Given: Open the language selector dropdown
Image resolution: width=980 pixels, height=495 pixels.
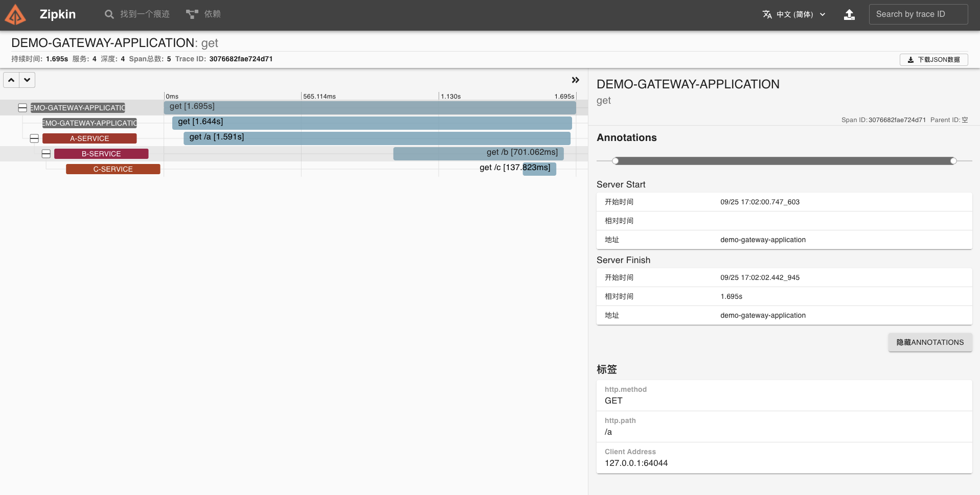Looking at the screenshot, I should click(794, 14).
